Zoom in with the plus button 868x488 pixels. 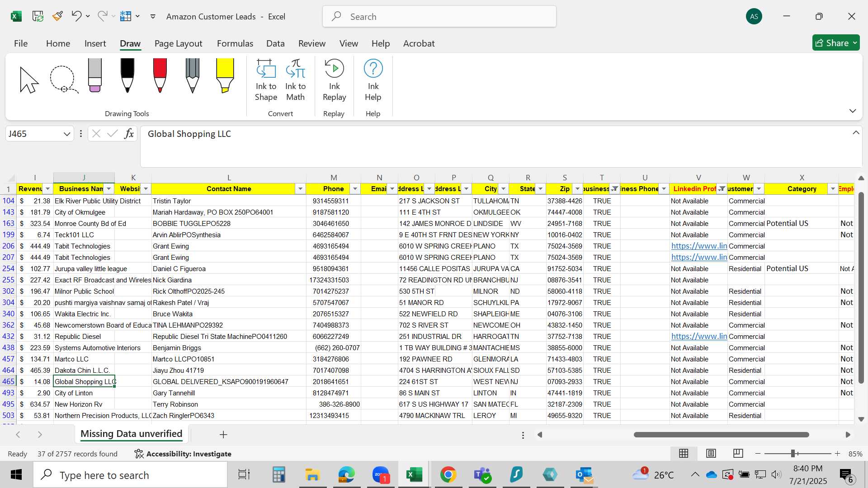click(837, 453)
